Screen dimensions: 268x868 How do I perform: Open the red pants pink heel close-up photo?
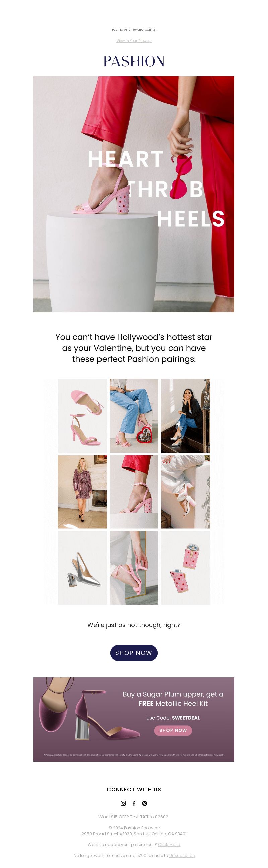pos(134,492)
